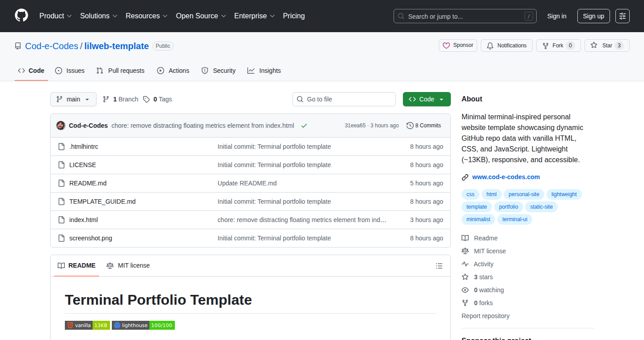Switch to the Insights tab

click(264, 71)
